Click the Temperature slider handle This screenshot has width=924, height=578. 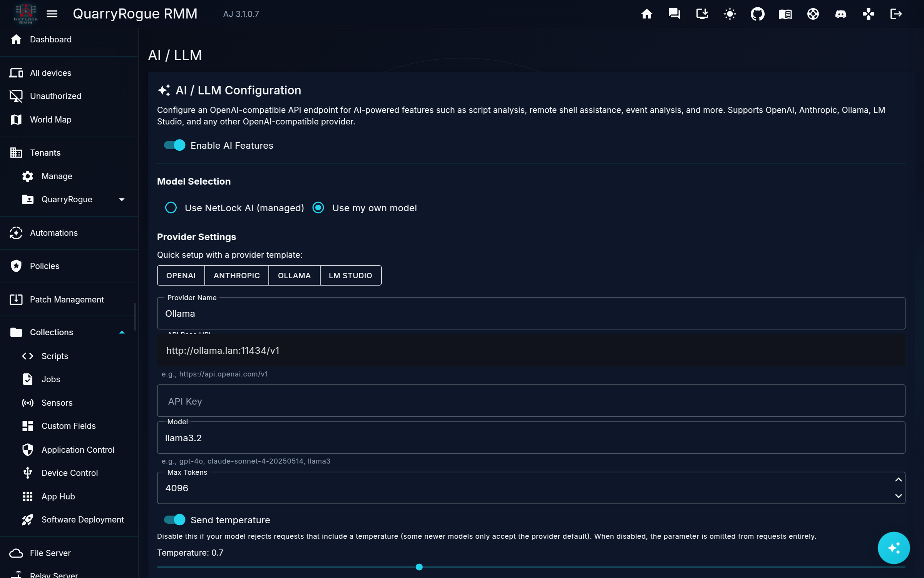click(419, 567)
